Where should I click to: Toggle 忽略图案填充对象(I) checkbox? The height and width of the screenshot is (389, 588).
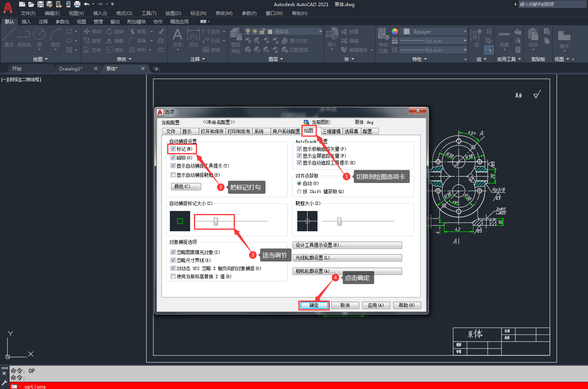tap(173, 252)
